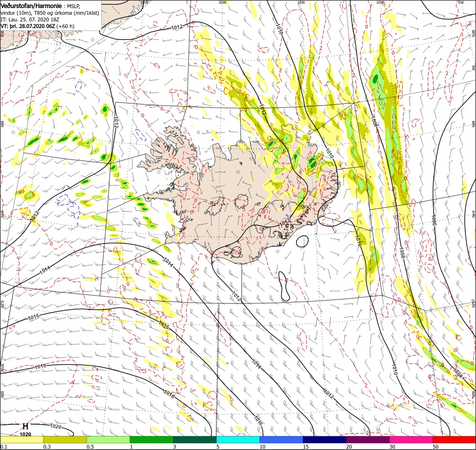Pick the blue 10 mm legend swatch
The height and width of the screenshot is (450, 476).
(281, 440)
